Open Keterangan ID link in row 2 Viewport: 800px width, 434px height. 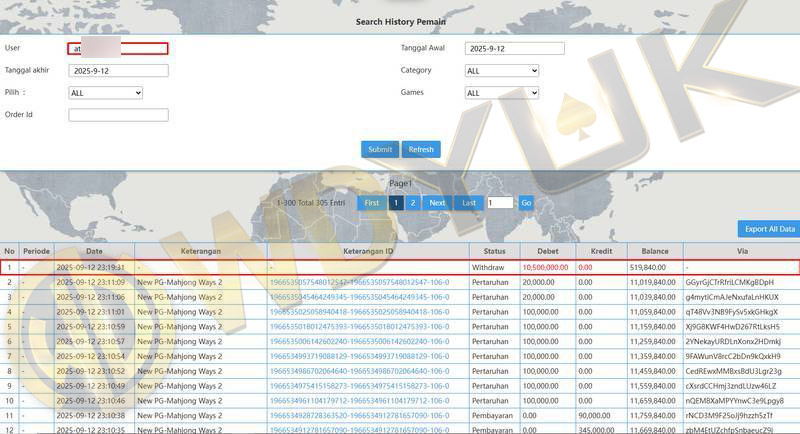coord(359,282)
